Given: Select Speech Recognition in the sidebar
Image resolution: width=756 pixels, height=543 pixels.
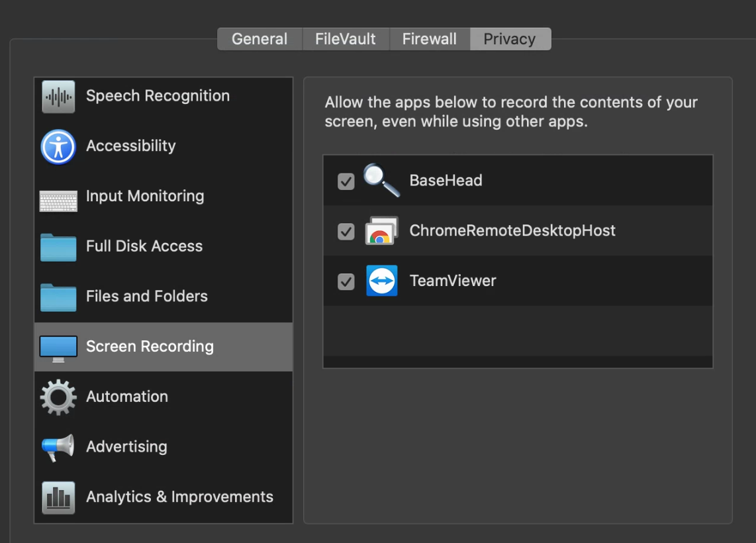Looking at the screenshot, I should pos(164,97).
